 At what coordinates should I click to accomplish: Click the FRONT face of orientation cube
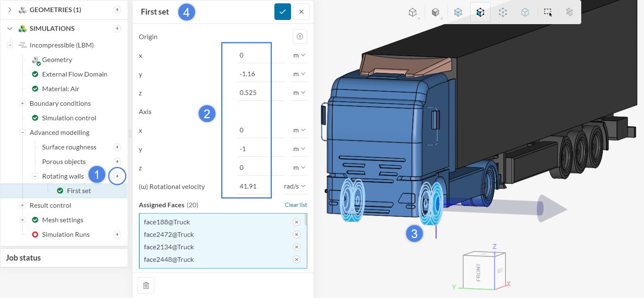click(478, 272)
